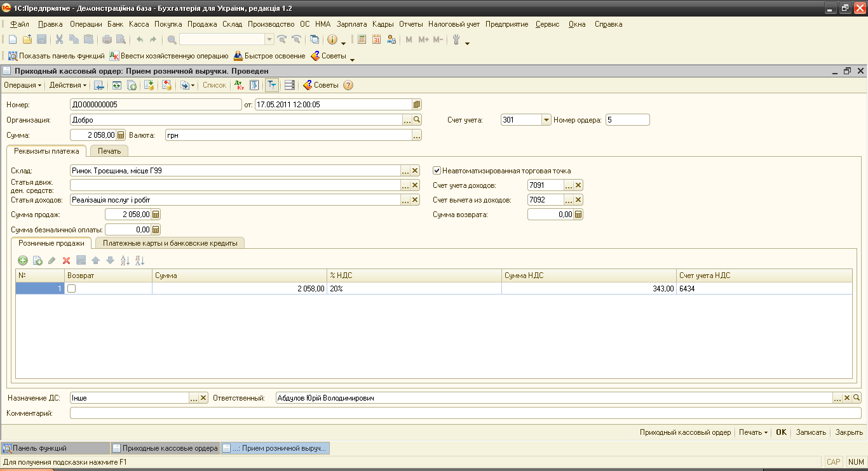Clear the Статья доходов field with X
This screenshot has height=471, width=868.
[x=416, y=200]
